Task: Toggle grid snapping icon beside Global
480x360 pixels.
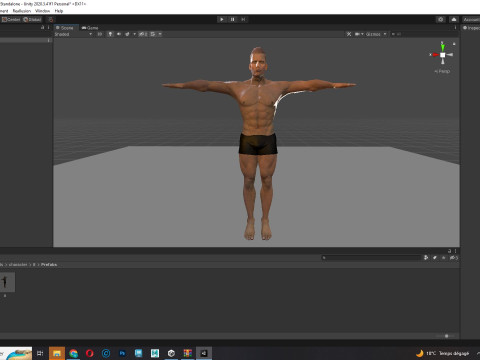Action: [51, 19]
